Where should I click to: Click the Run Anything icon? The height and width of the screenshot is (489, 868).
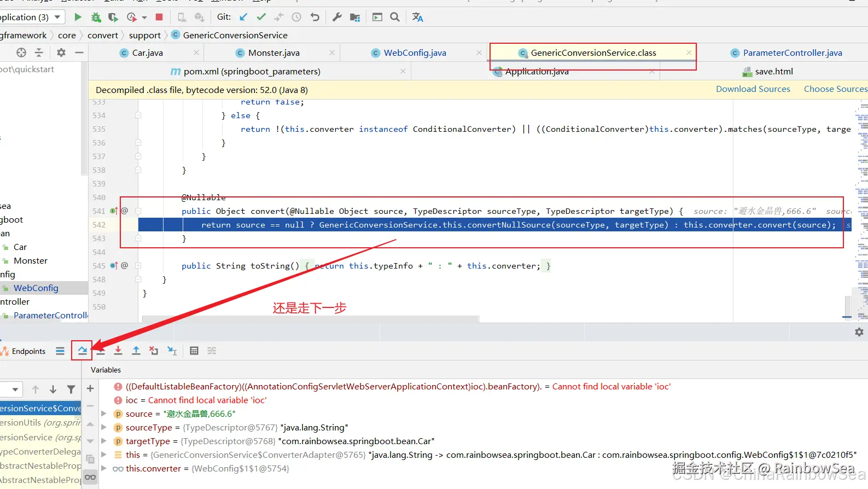pos(377,17)
